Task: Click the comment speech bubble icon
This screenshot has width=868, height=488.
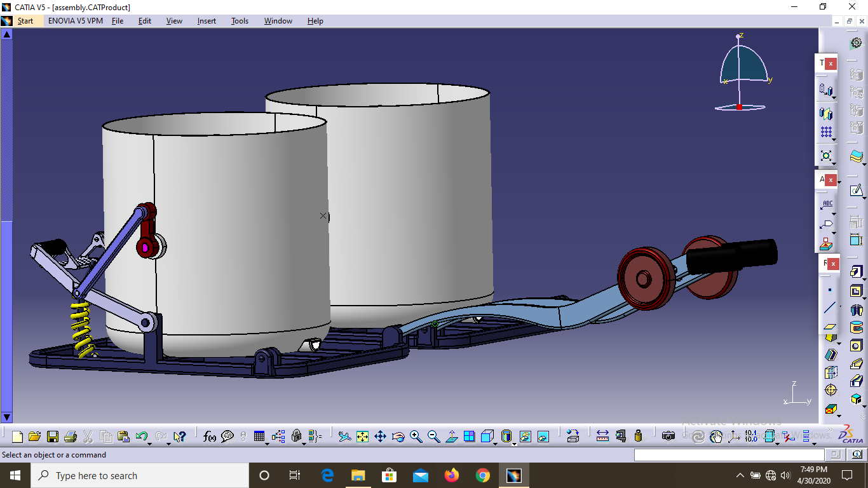Action: [227, 437]
